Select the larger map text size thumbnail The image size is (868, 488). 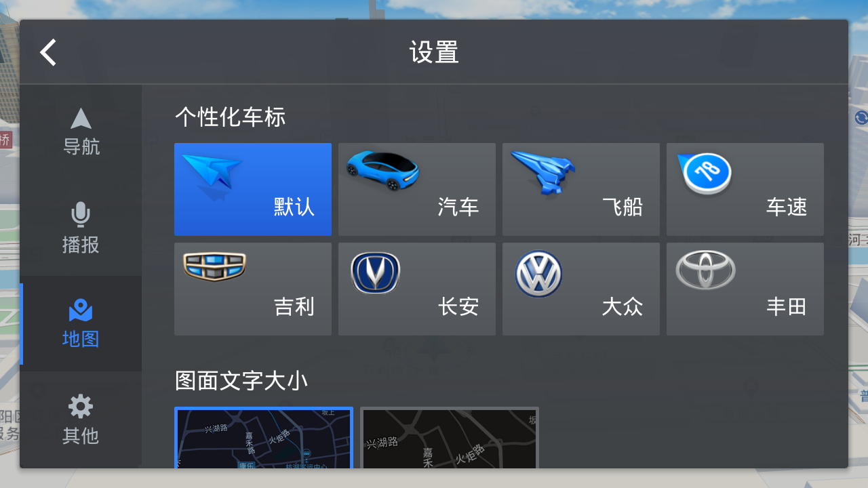[450, 437]
